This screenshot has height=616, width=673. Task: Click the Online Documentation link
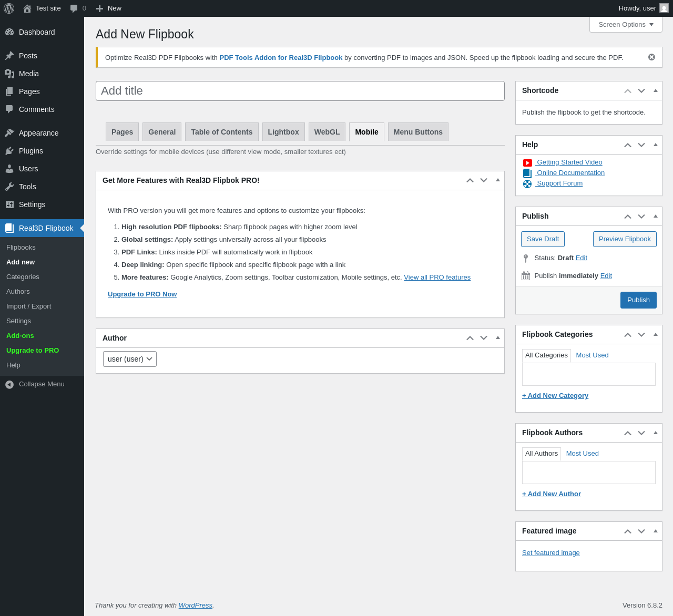pos(570,173)
